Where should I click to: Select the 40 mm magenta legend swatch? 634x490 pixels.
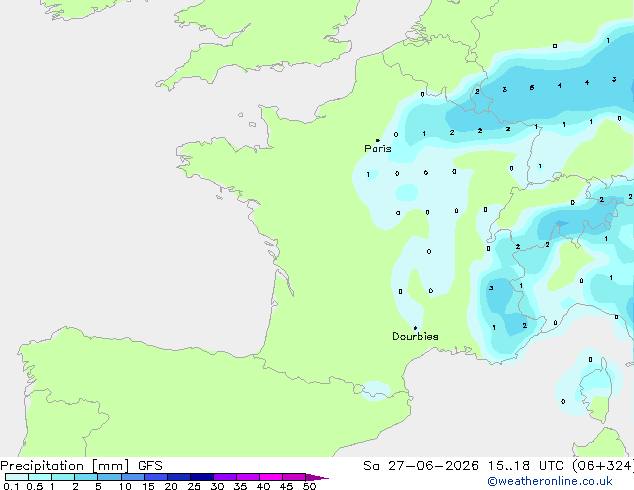click(271, 477)
